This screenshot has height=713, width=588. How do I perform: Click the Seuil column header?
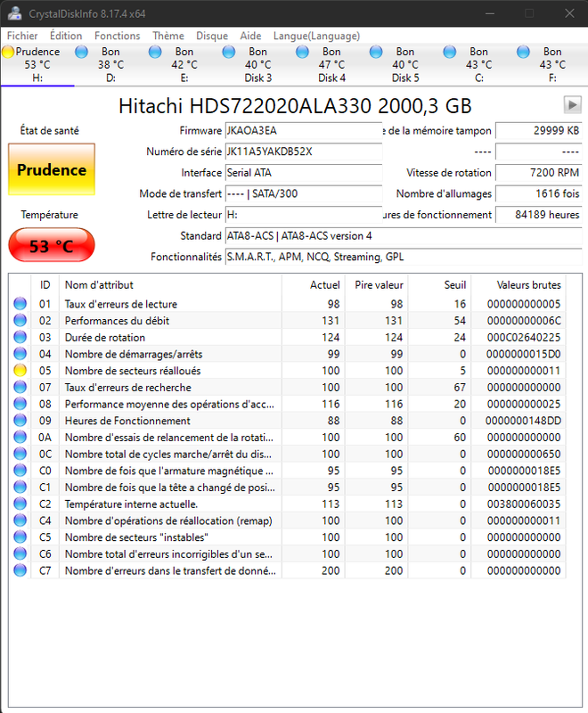click(x=439, y=285)
